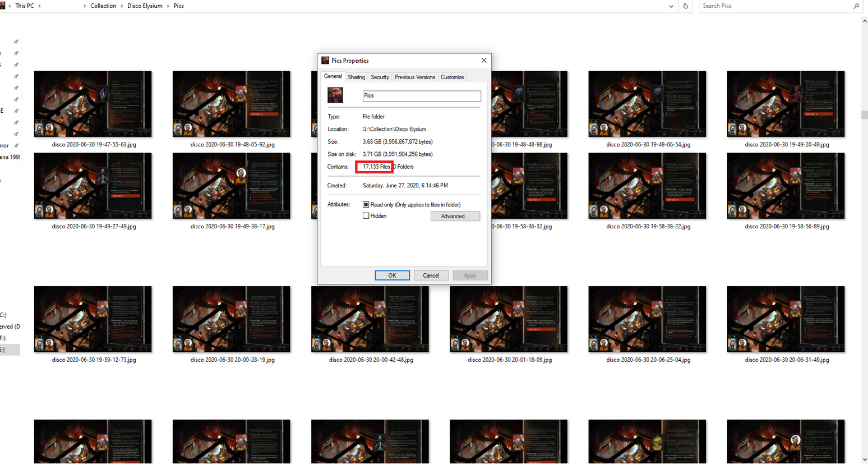Close the Pics Properties dialog

tap(484, 61)
